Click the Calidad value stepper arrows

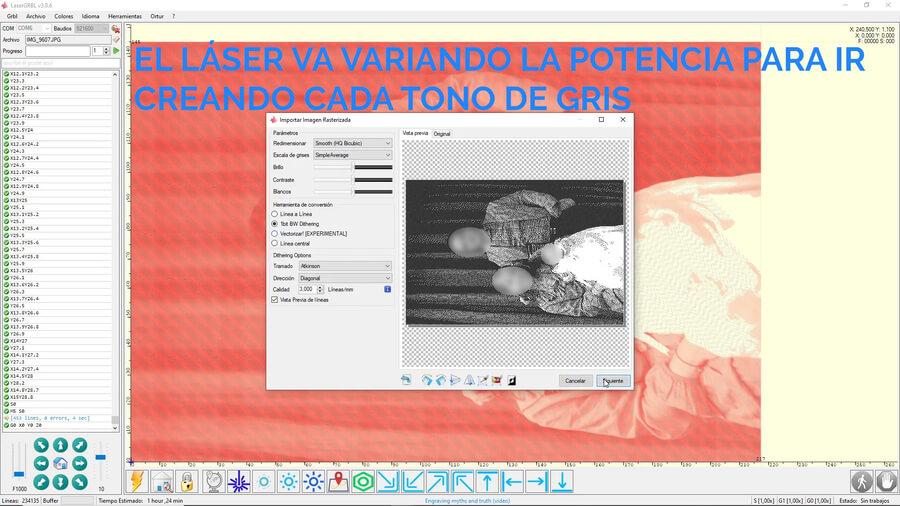click(x=320, y=289)
